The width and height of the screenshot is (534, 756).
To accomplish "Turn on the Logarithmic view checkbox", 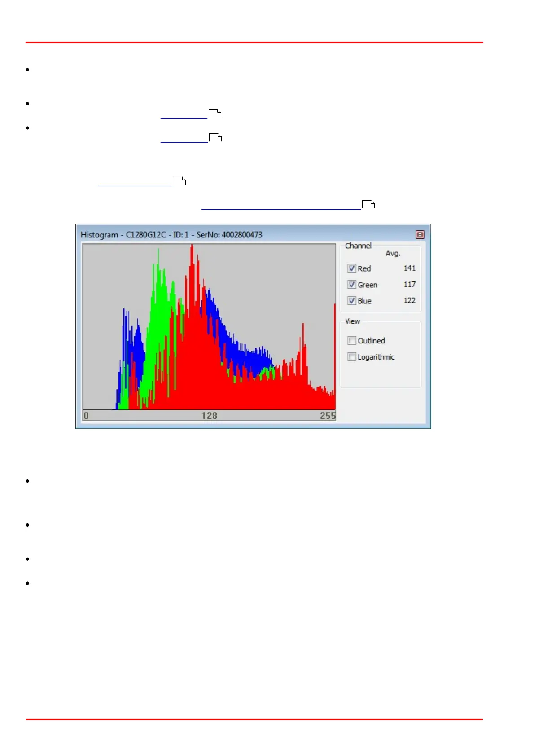I will click(x=352, y=357).
